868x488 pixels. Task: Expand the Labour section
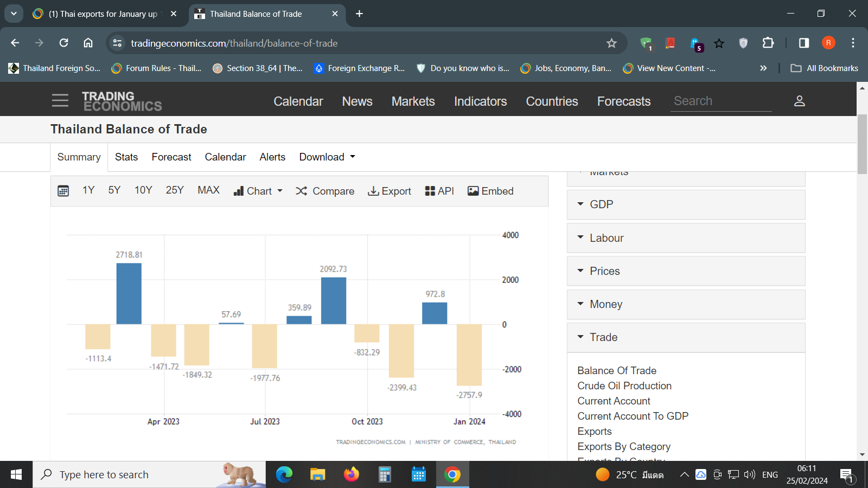[686, 238]
